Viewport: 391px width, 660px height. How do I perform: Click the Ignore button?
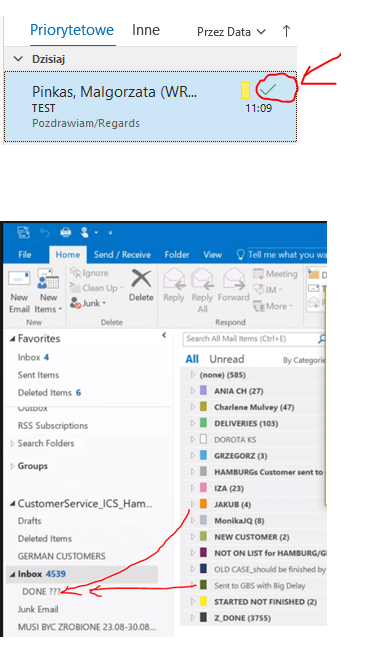90,273
